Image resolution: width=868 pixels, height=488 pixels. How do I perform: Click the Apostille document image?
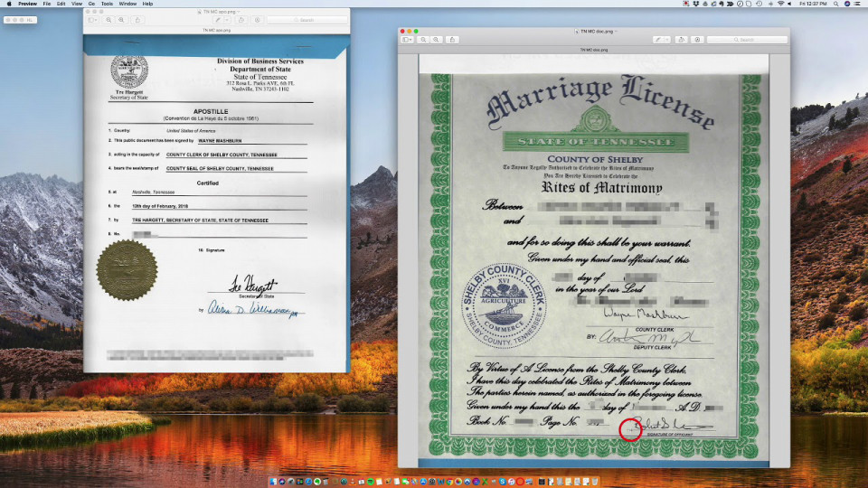point(216,203)
